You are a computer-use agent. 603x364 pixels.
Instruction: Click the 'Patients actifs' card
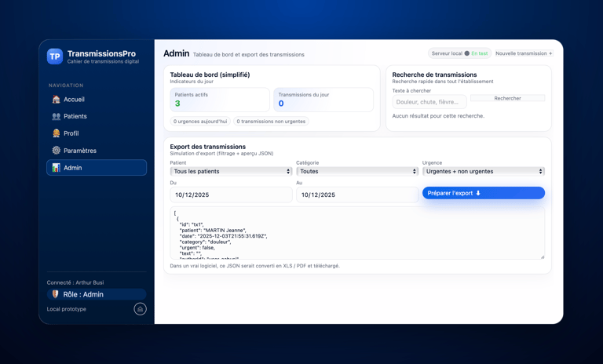click(220, 100)
